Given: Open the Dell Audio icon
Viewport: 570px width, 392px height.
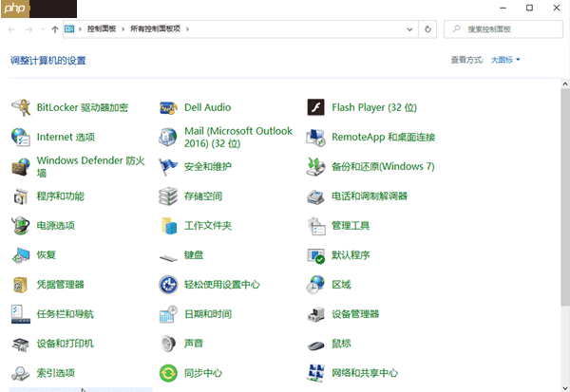Looking at the screenshot, I should tap(168, 107).
